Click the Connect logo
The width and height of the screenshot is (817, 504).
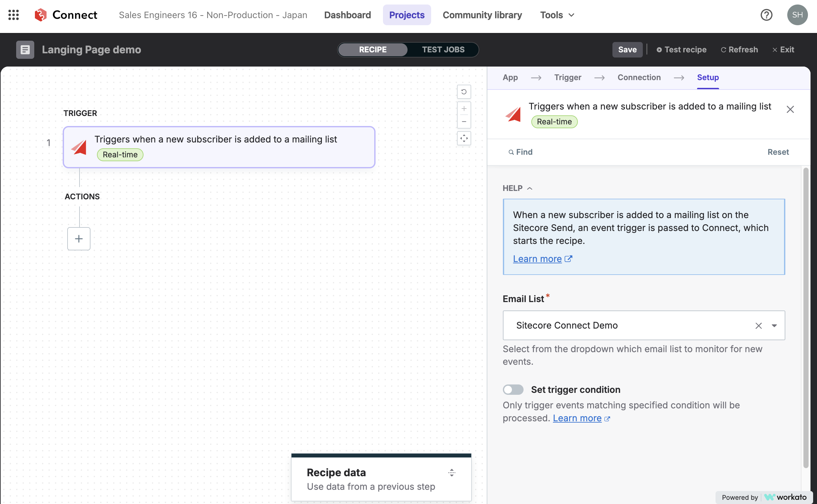[66, 15]
